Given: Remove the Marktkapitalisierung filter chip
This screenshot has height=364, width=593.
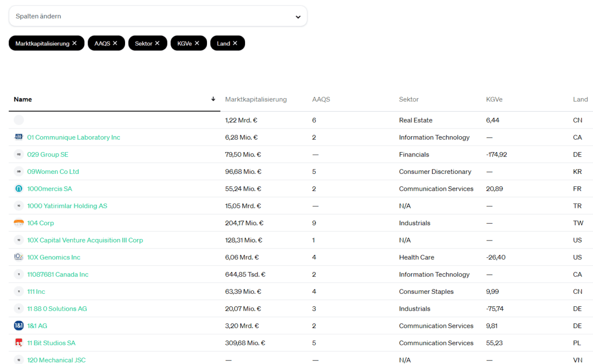Looking at the screenshot, I should 75,43.
